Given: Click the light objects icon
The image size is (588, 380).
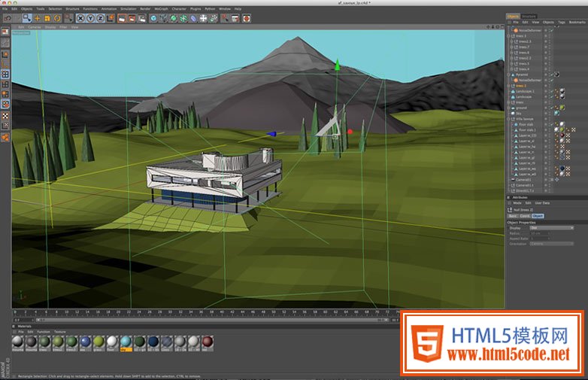Looking at the screenshot, I should tap(213, 18).
